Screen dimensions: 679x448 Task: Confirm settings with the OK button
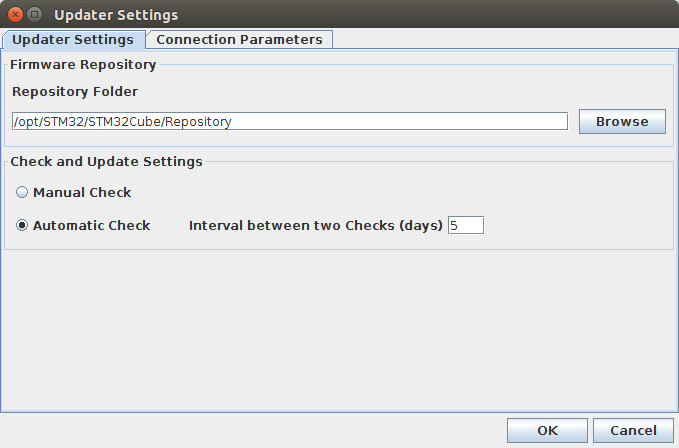[547, 431]
